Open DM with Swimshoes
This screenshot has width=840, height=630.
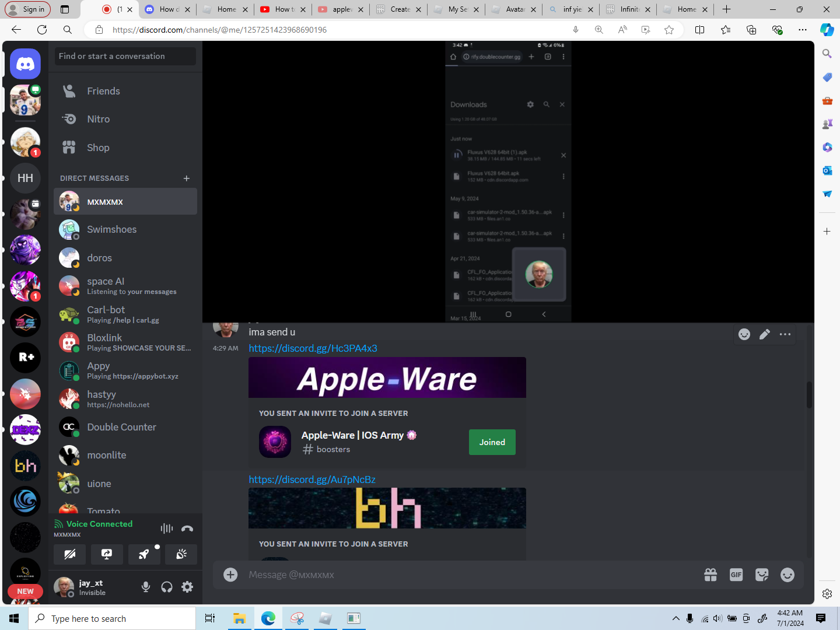click(125, 230)
